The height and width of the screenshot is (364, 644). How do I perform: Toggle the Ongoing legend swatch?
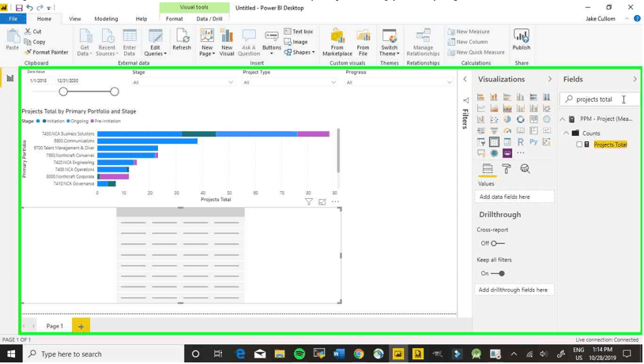tap(68, 121)
